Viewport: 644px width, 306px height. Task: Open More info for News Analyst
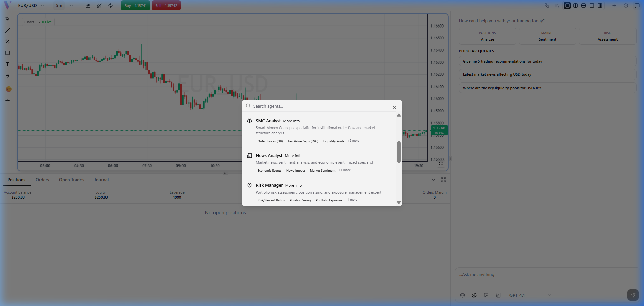(293, 156)
